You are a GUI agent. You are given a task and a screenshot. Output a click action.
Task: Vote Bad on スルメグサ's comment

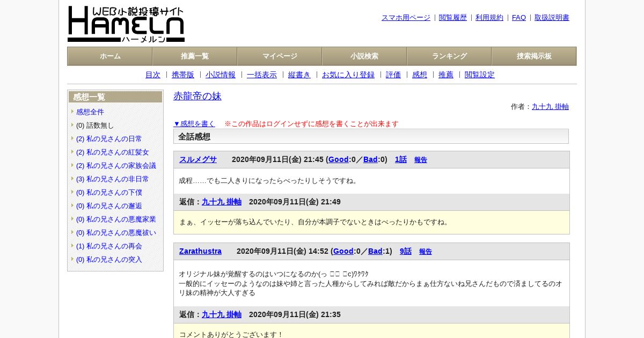coord(370,159)
